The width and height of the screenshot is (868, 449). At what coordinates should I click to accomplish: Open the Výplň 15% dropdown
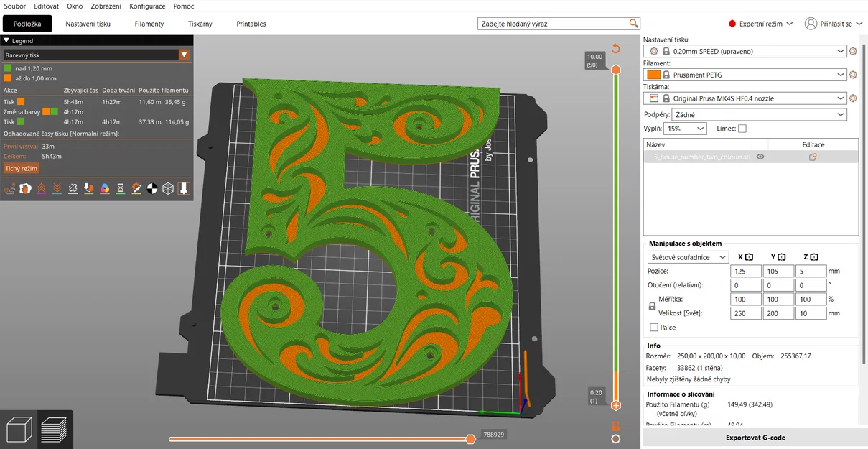coord(685,129)
